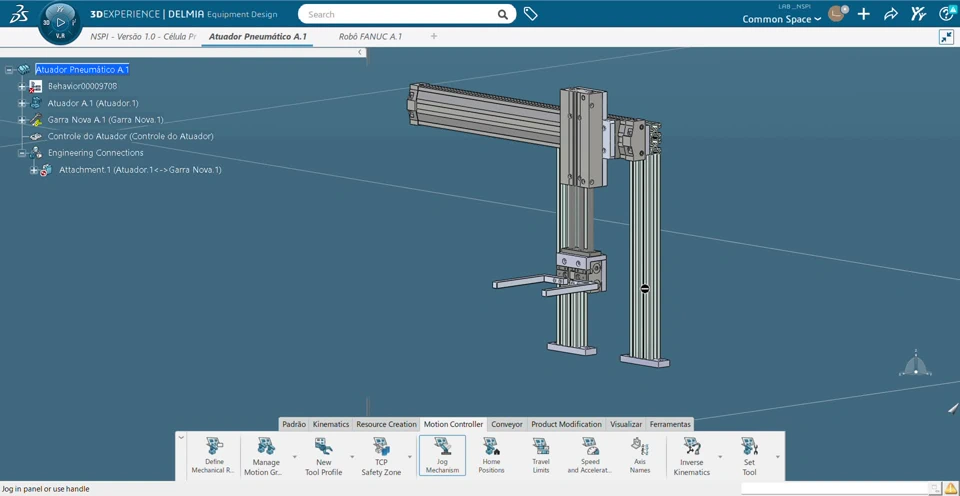Switch to the Kinematics toolbar tab
960x496 pixels.
coord(330,424)
